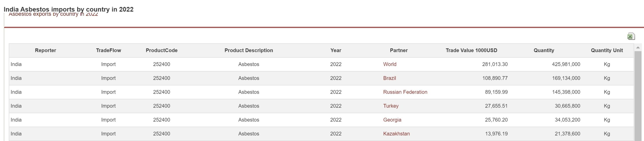Sort by the TradeFlow column header
The image size is (644, 141).
click(108, 50)
